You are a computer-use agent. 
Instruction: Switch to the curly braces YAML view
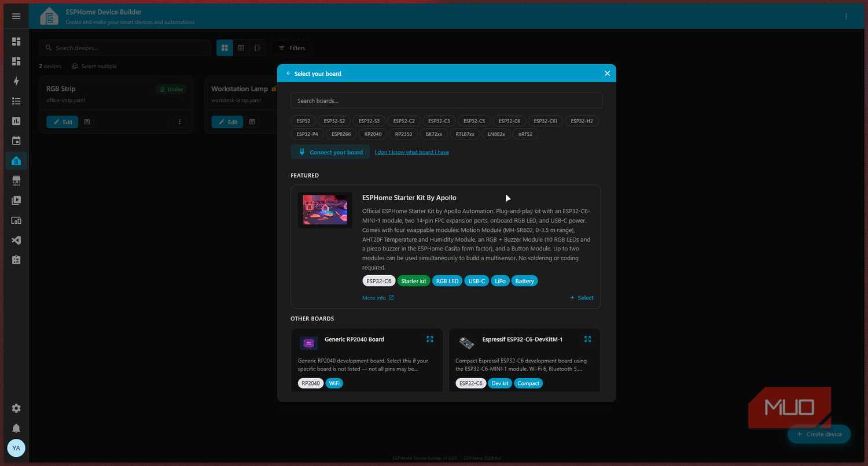(x=258, y=48)
